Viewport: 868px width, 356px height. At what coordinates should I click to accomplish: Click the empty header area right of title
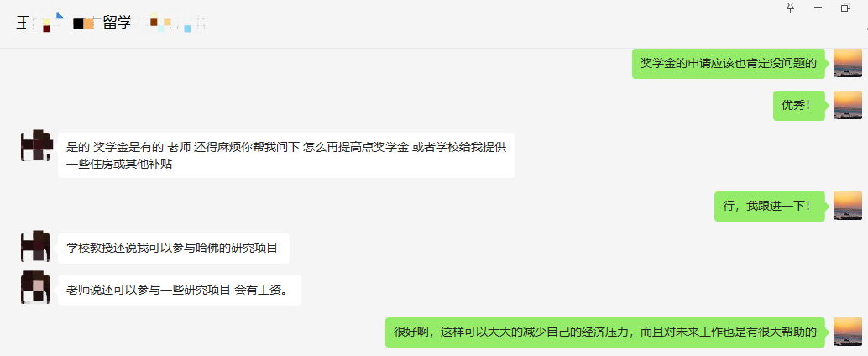click(487, 24)
